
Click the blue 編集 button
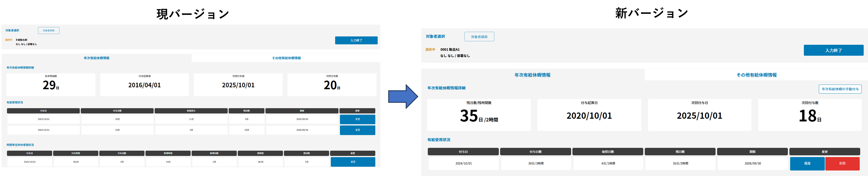point(807,164)
